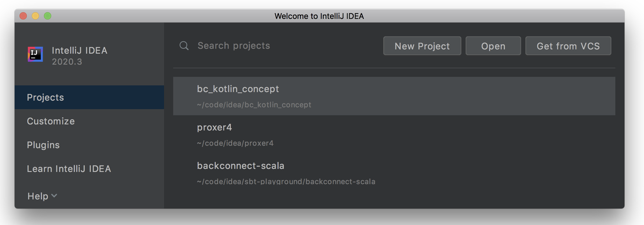Switch to the Customize tab
The height and width of the screenshot is (225, 644).
[89, 121]
